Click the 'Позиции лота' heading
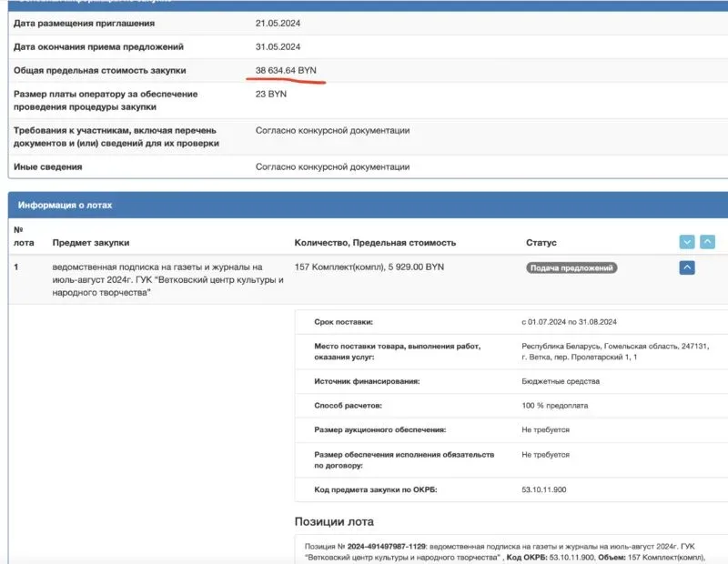Screen dimensions: 728x564 pyautogui.click(x=334, y=521)
